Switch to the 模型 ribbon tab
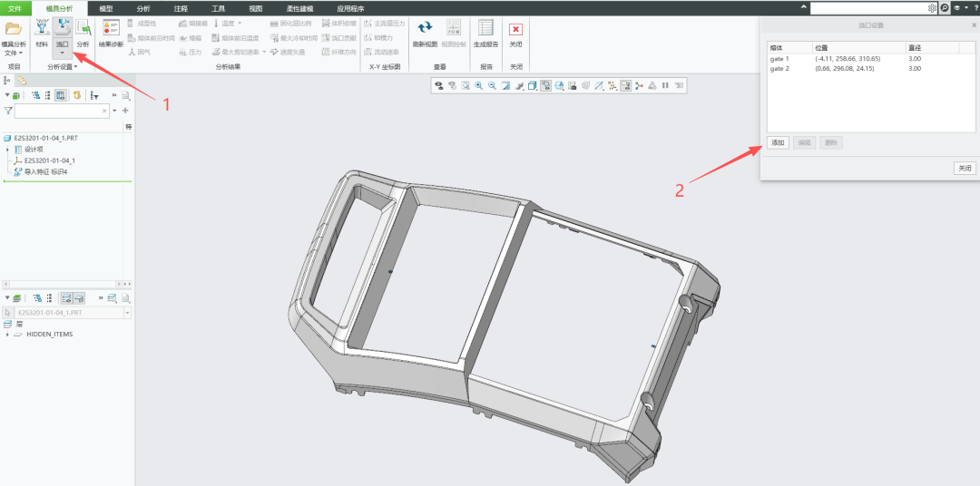The height and width of the screenshot is (486, 980). (x=106, y=9)
